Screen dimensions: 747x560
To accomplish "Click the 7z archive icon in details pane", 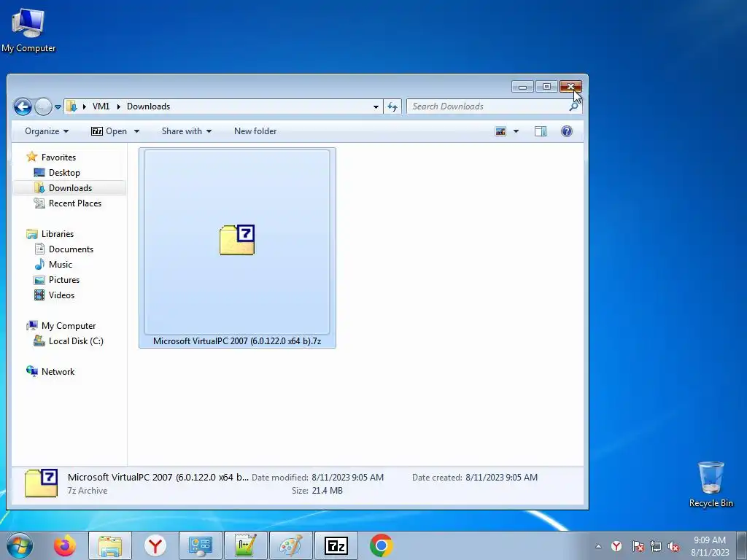I will point(41,483).
